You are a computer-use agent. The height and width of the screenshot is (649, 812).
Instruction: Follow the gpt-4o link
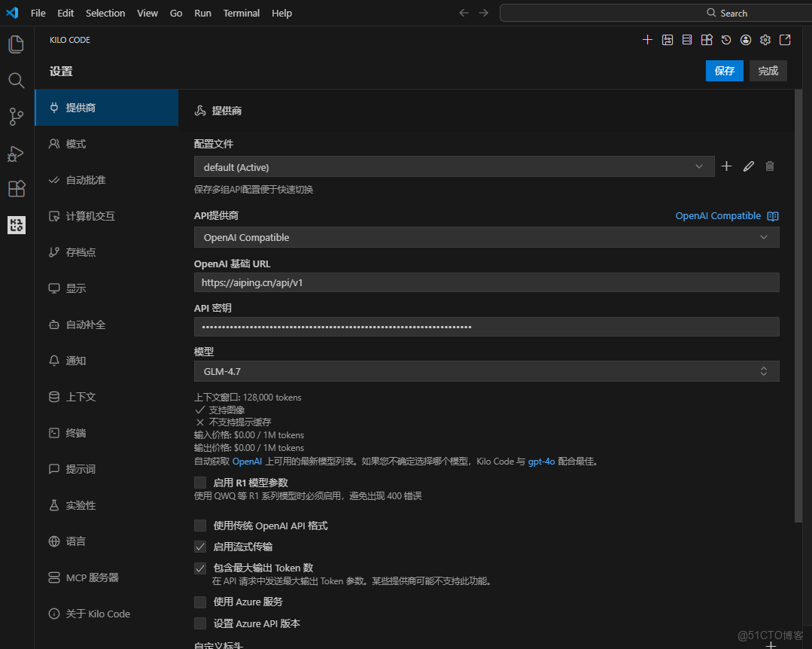(541, 462)
